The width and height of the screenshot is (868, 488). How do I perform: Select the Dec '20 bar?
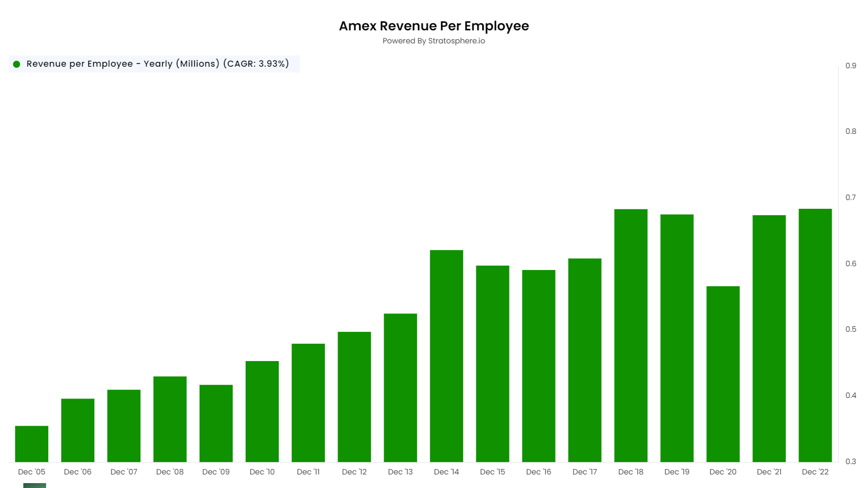pyautogui.click(x=723, y=374)
